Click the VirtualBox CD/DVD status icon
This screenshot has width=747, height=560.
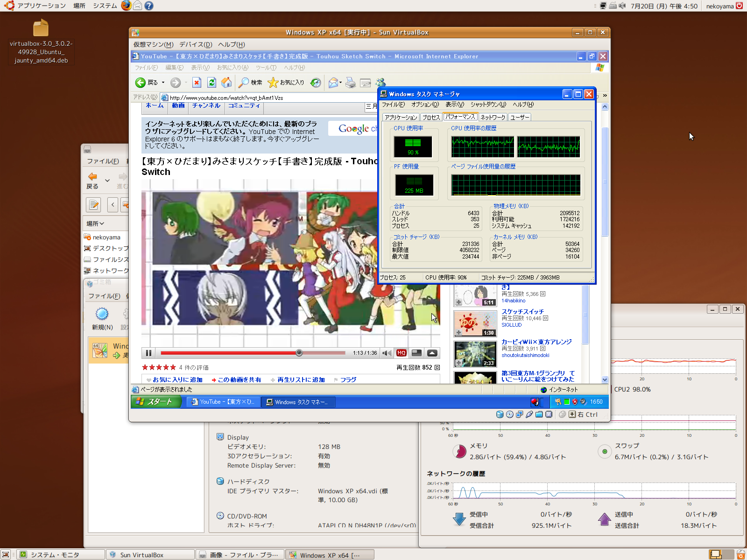[510, 414]
